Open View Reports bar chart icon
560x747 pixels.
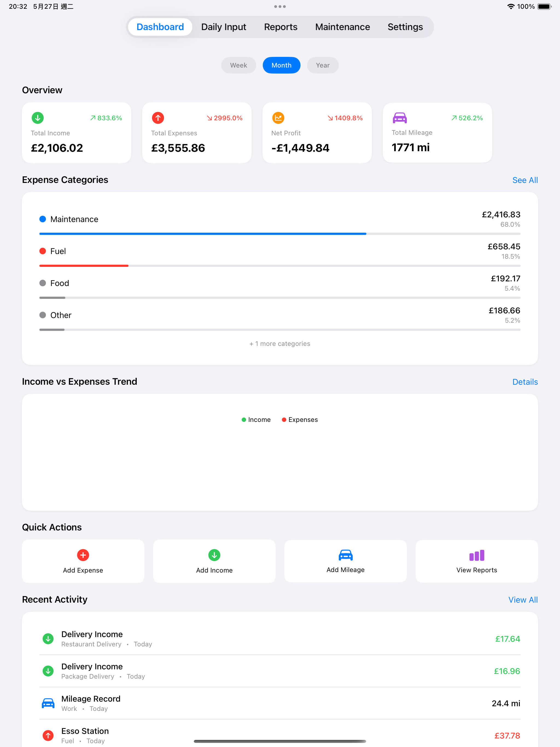[x=477, y=556]
